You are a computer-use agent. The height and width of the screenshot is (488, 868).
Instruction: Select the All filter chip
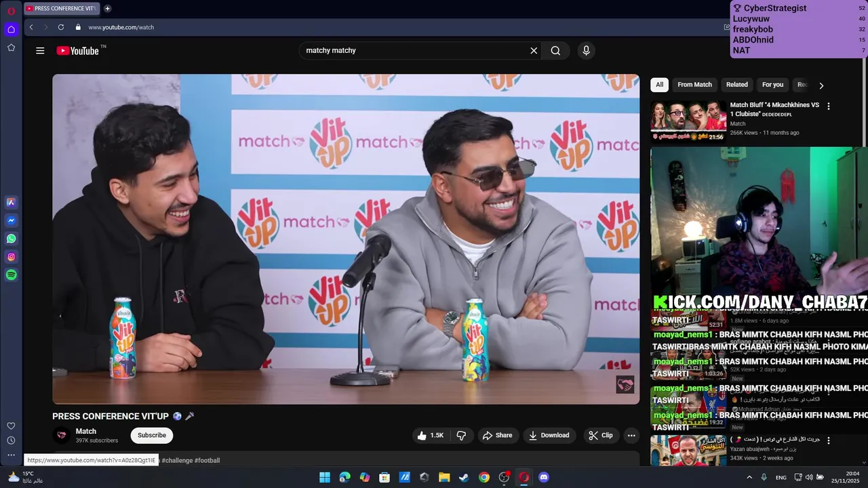click(x=659, y=85)
